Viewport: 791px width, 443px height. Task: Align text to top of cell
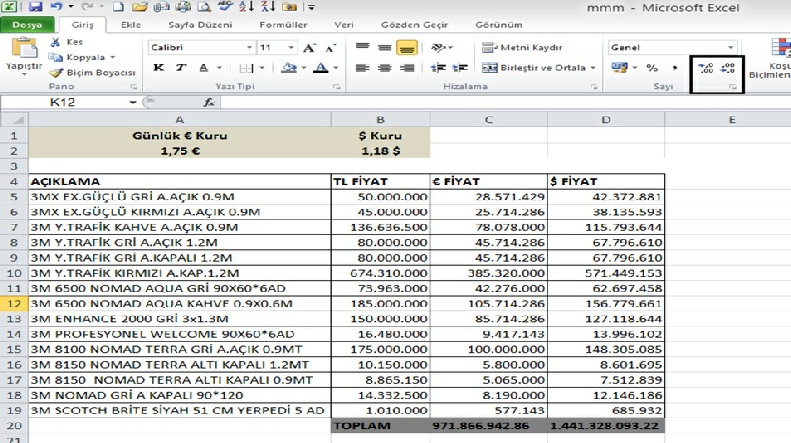[x=362, y=47]
